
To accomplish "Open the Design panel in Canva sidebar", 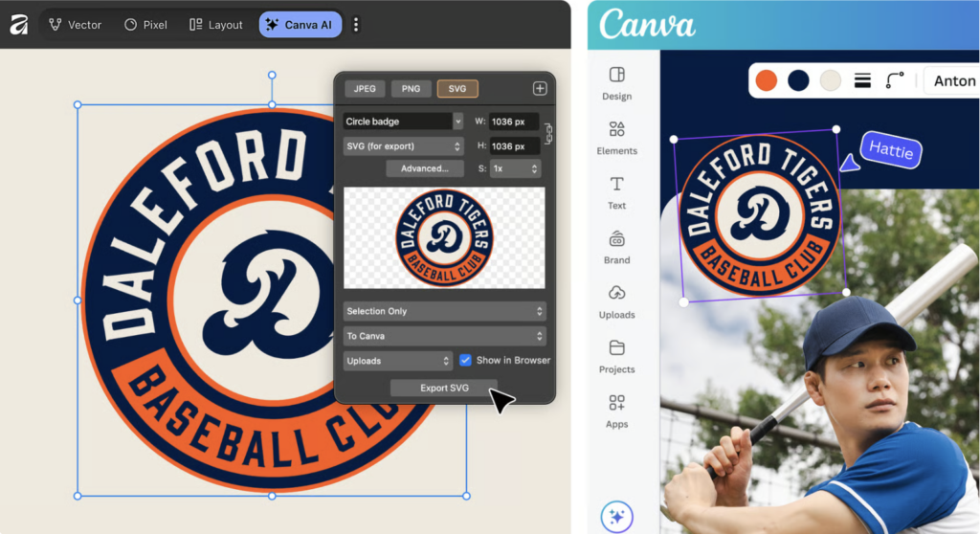I will pyautogui.click(x=616, y=83).
